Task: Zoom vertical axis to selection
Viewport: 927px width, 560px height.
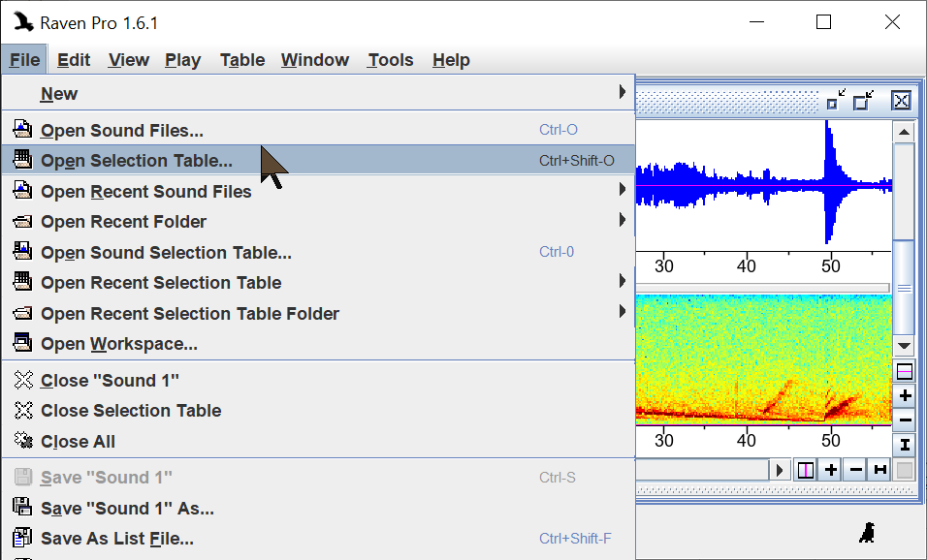Action: pyautogui.click(x=905, y=445)
